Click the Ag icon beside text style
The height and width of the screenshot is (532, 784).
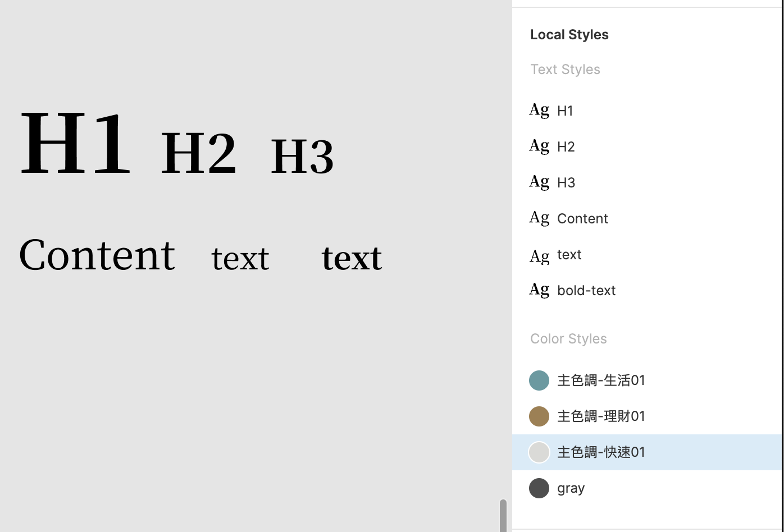[539, 256]
